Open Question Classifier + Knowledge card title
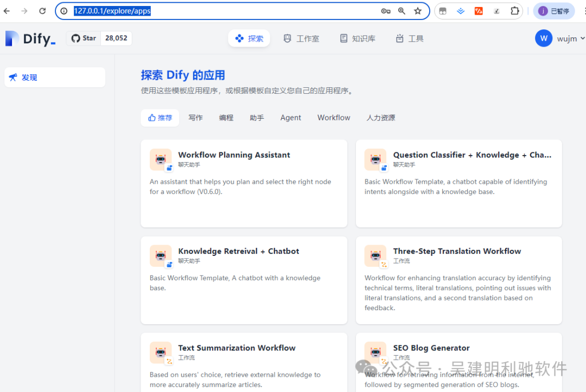 (472, 155)
